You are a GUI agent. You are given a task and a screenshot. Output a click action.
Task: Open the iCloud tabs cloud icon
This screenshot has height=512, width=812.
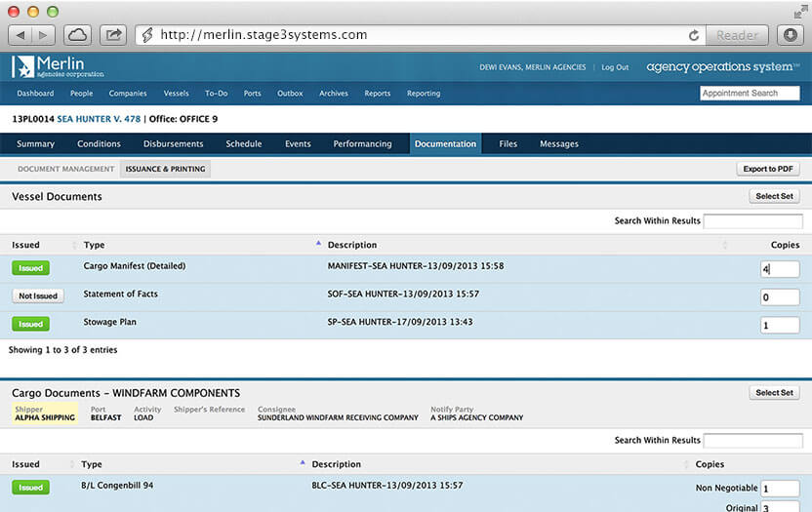click(x=78, y=35)
